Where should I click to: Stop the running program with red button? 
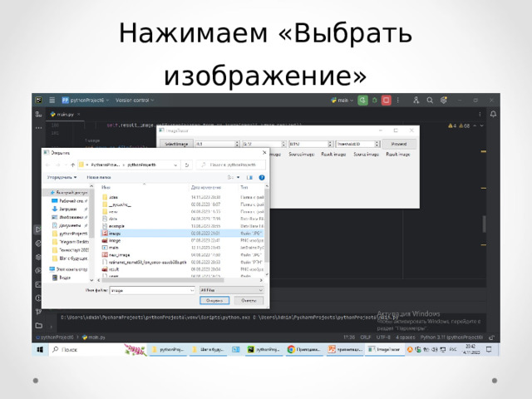click(x=386, y=101)
